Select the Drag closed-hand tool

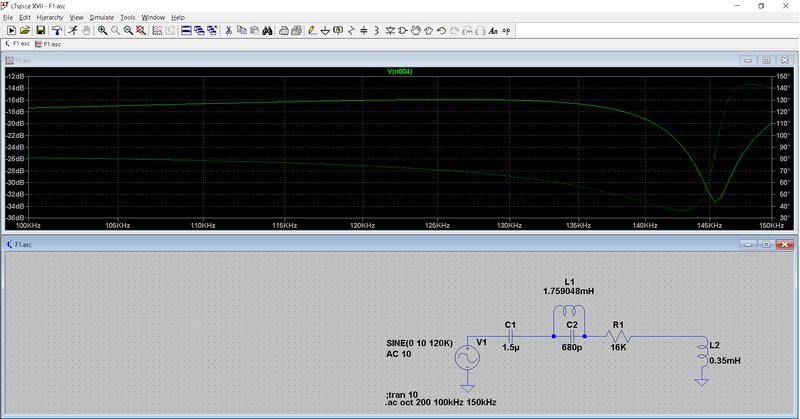pos(429,31)
